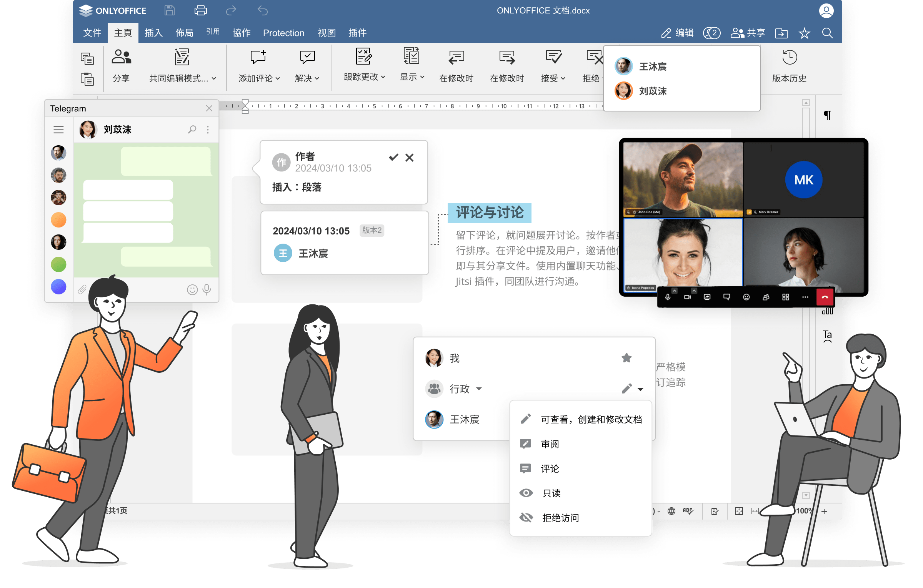Screen dimensions: 923x588
Task: Select 审阅 permission option
Action: pos(581,444)
